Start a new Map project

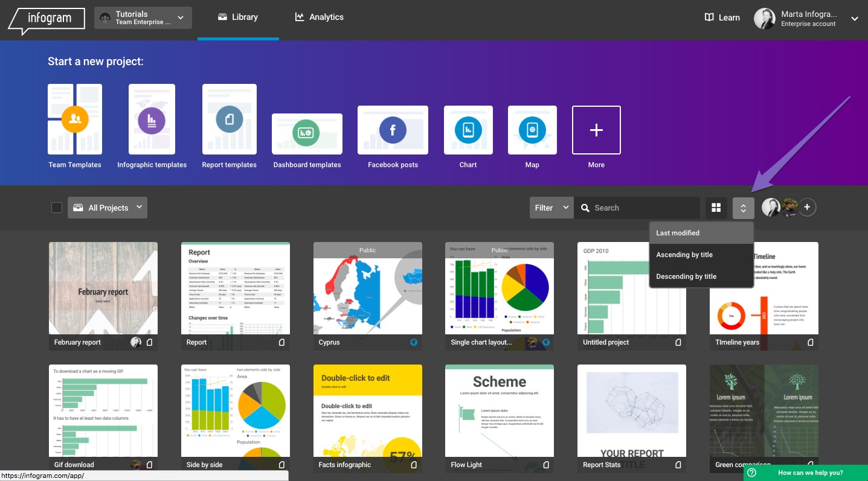tap(532, 130)
